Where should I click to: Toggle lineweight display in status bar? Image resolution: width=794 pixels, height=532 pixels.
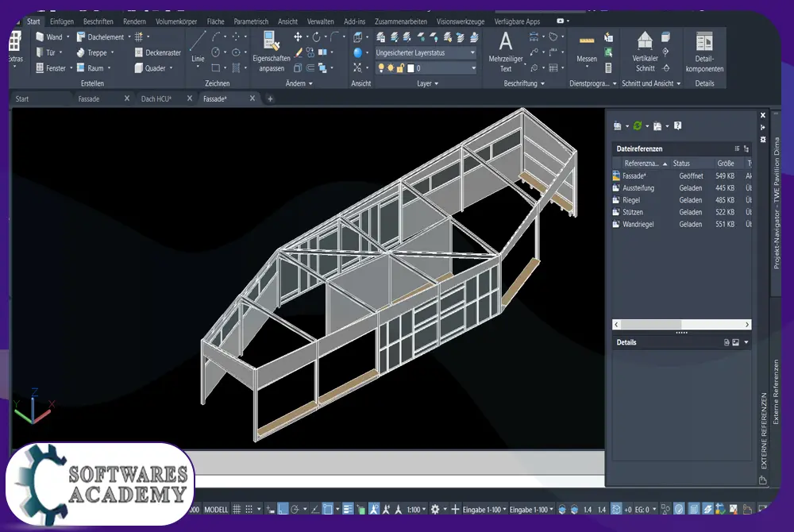[348, 509]
